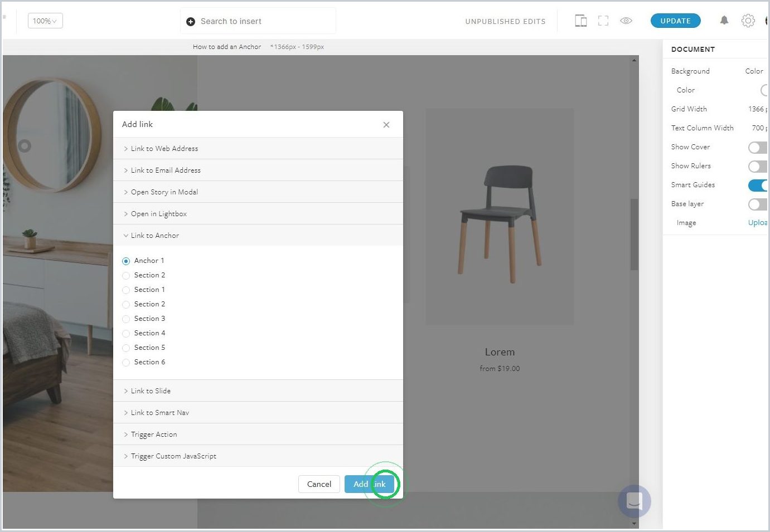Open the 100% zoom dropdown
This screenshot has height=532, width=770.
(45, 21)
